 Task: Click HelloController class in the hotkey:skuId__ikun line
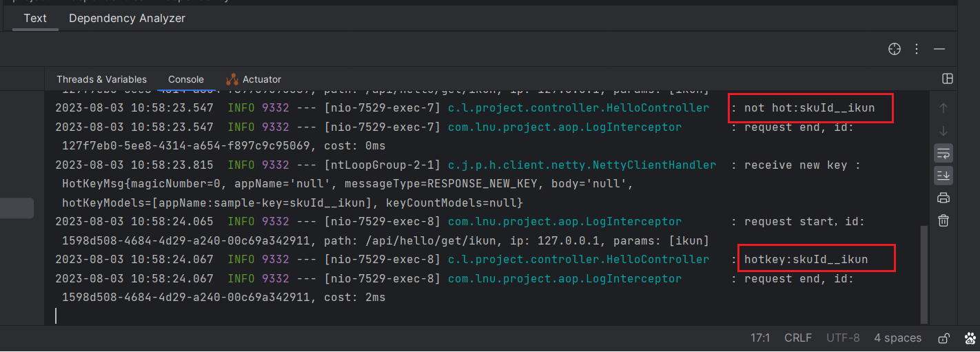click(578, 260)
